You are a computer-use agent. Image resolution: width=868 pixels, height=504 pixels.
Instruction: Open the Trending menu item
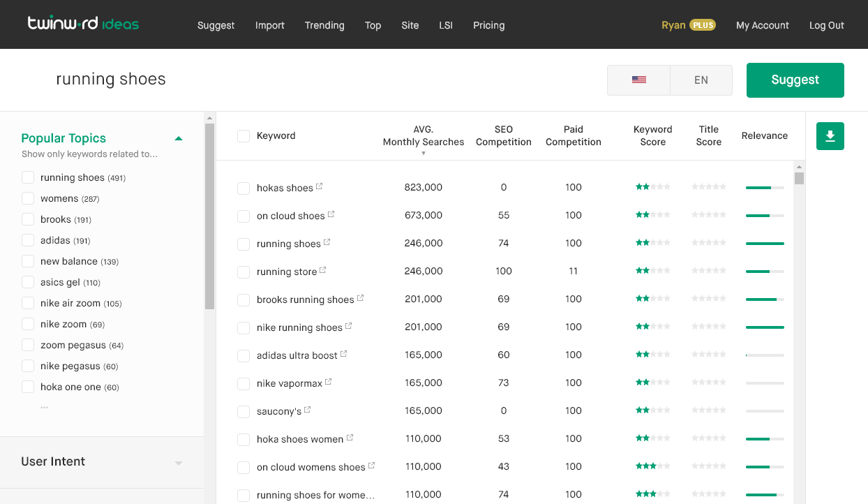[x=324, y=25]
